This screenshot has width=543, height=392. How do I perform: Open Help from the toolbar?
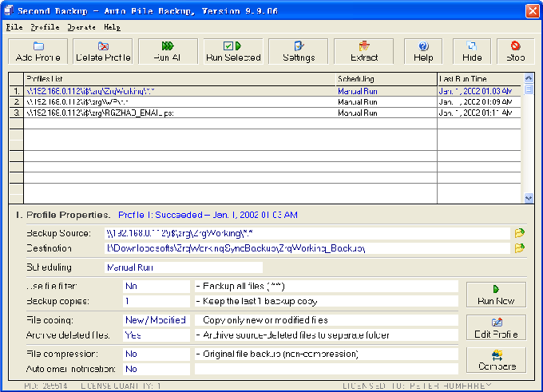click(423, 51)
